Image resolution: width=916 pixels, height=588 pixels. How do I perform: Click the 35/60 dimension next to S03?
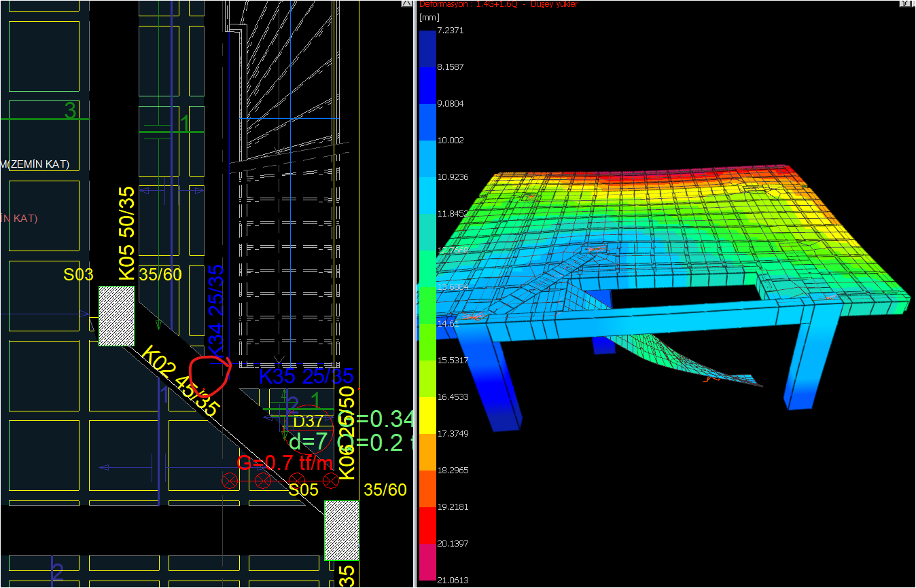pyautogui.click(x=160, y=275)
